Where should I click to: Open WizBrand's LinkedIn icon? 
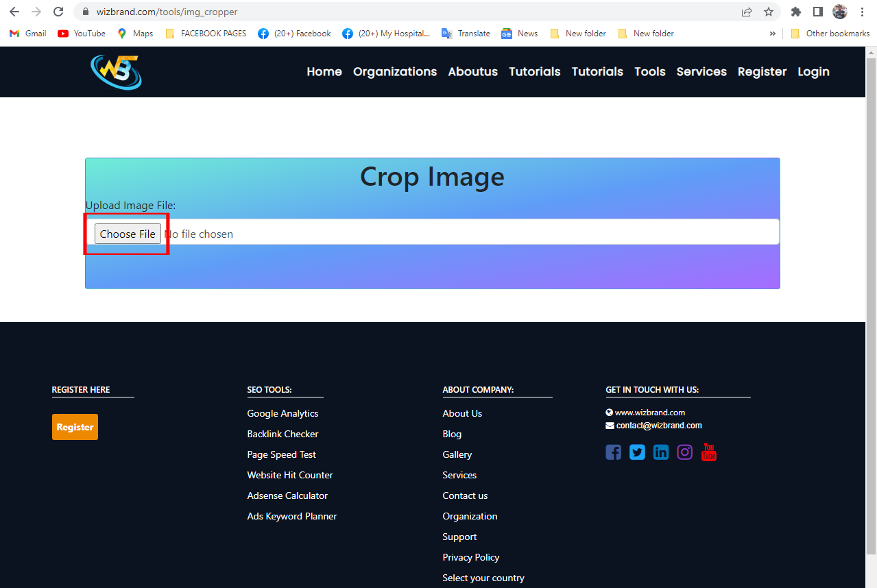coord(660,452)
